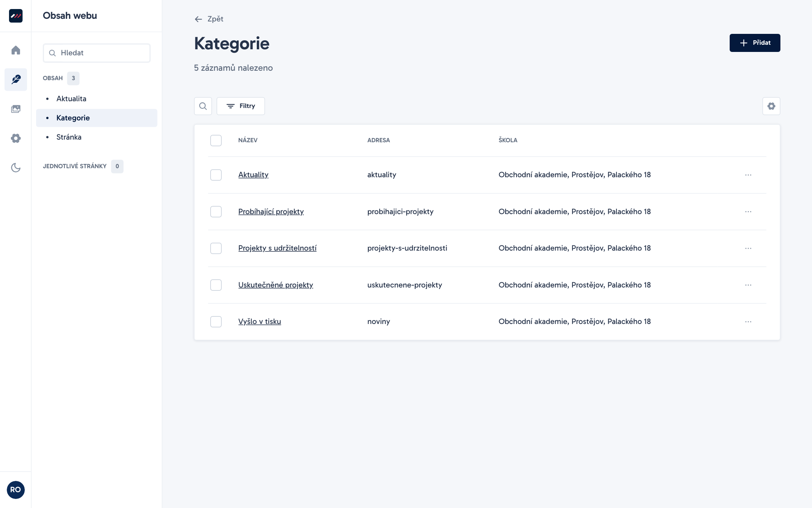Click the content feather icon
812x508 pixels.
click(x=16, y=79)
